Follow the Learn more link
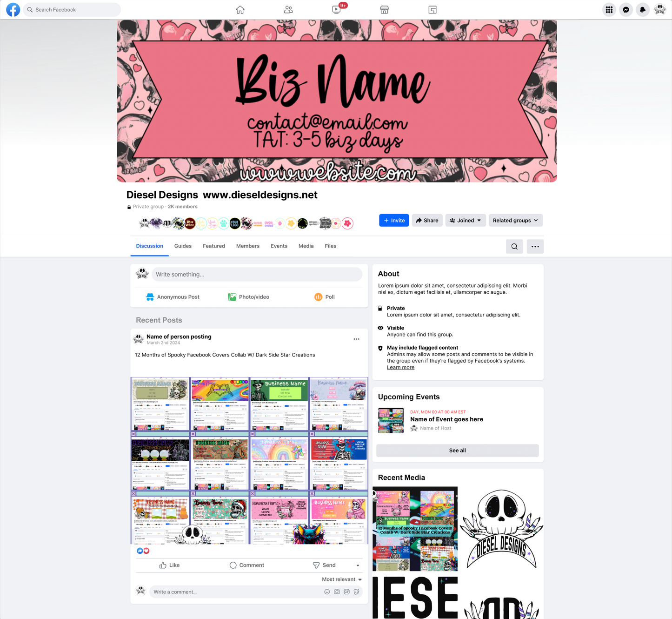This screenshot has width=672, height=619. point(400,368)
